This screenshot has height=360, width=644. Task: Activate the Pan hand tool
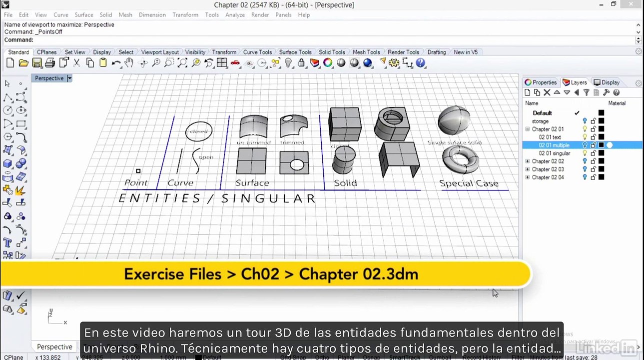129,63
